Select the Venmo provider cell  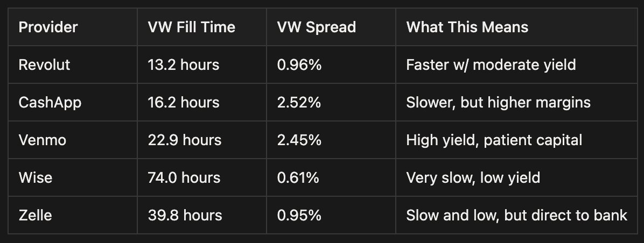(x=41, y=140)
